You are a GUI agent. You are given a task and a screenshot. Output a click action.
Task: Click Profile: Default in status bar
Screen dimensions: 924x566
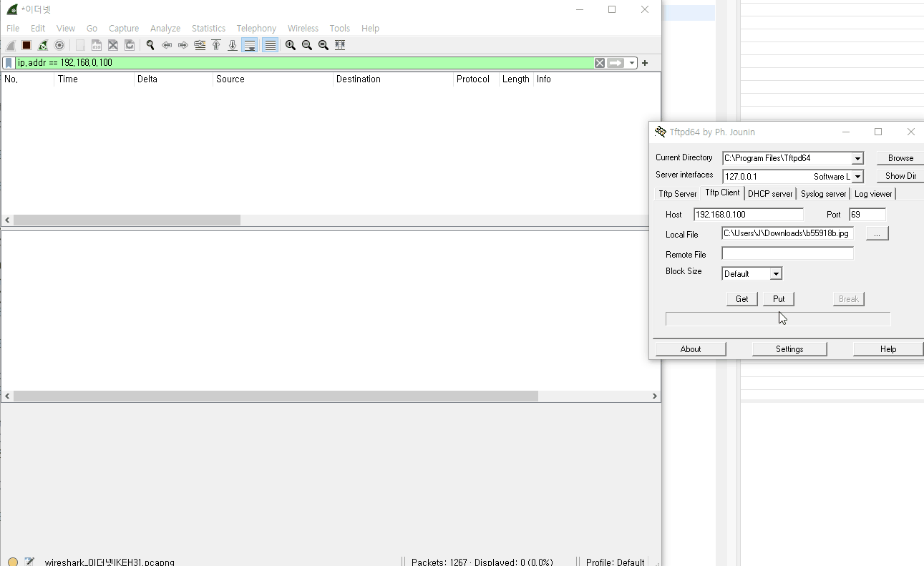click(x=615, y=562)
